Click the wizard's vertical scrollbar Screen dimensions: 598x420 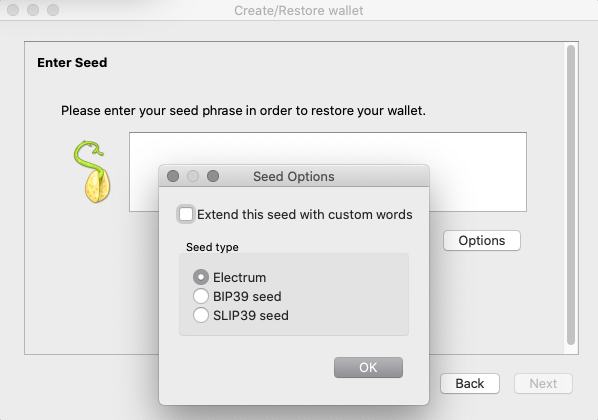571,195
